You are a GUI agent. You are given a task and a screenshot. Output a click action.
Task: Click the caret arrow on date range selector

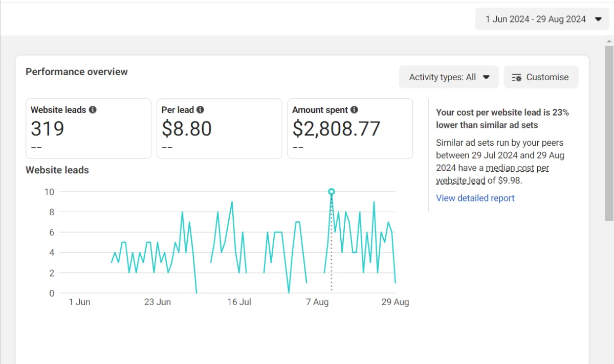(598, 19)
